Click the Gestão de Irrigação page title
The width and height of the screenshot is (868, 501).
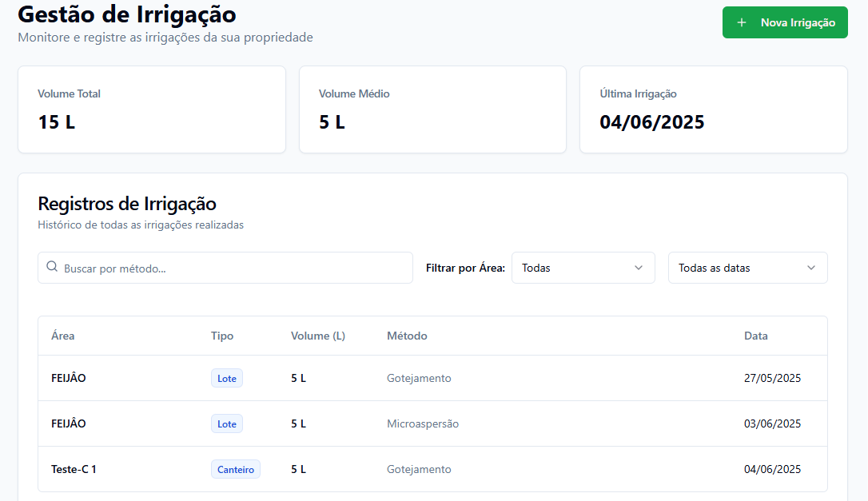coord(127,14)
